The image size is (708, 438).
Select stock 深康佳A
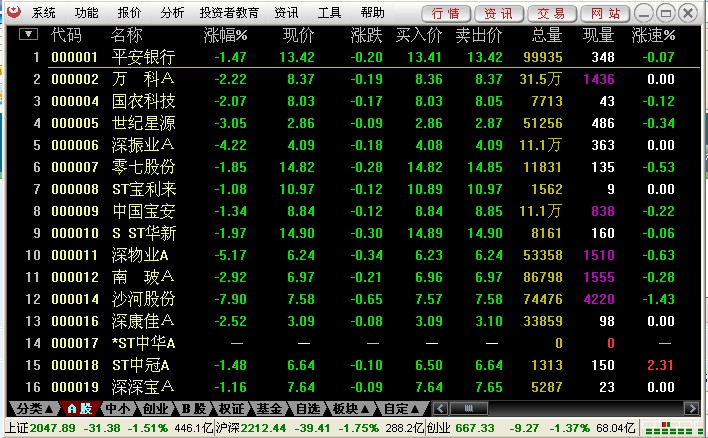tap(143, 322)
